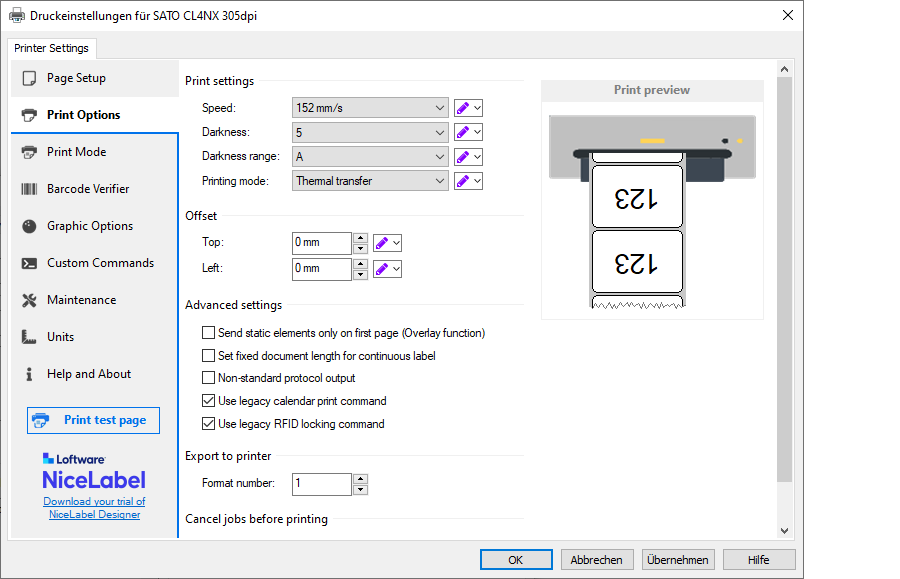Viewport: 900px width, 579px height.
Task: Click the pencil icon next to Darkness range
Action: [463, 157]
